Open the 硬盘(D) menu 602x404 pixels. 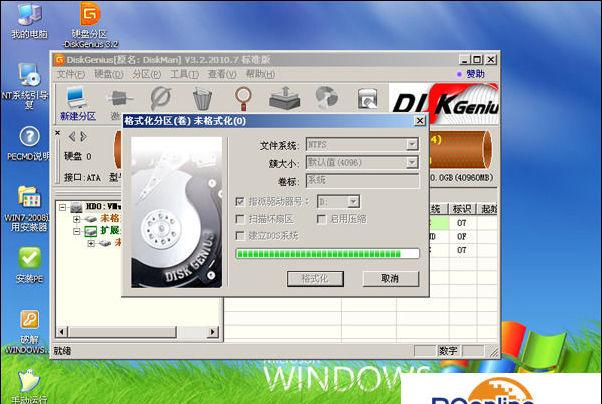tap(108, 74)
